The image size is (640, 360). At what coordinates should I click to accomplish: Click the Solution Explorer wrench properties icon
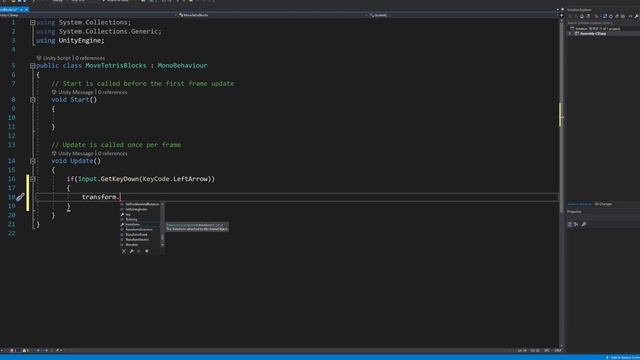pyautogui.click(x=636, y=16)
